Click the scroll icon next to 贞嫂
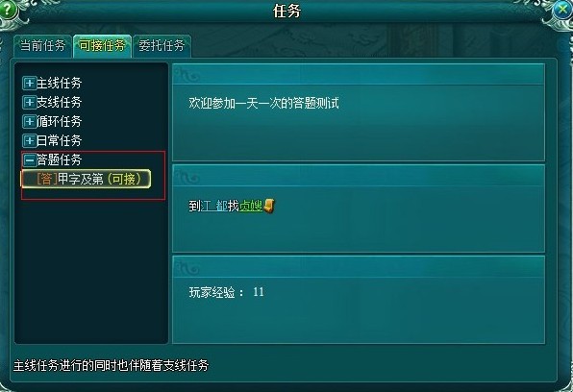The image size is (573, 392). coord(270,206)
